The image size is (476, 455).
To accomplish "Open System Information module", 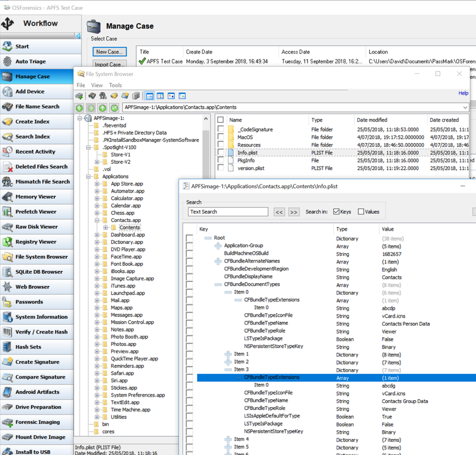I will pyautogui.click(x=37, y=317).
